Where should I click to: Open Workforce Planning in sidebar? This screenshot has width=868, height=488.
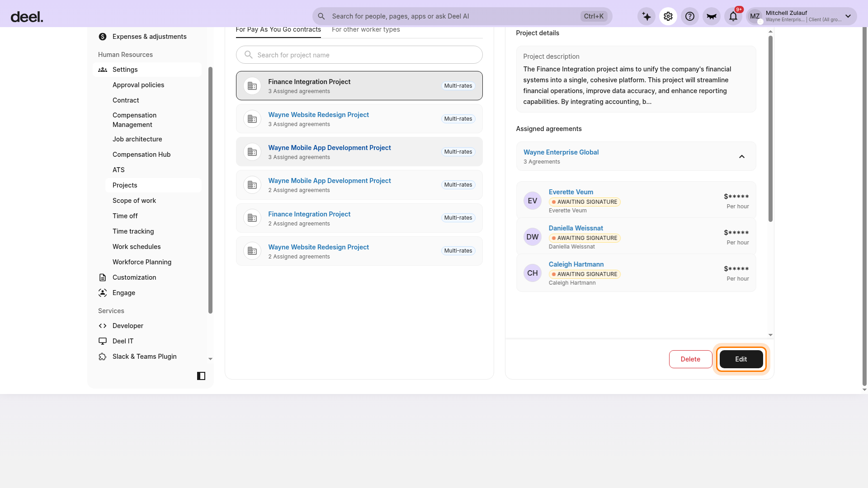142,262
